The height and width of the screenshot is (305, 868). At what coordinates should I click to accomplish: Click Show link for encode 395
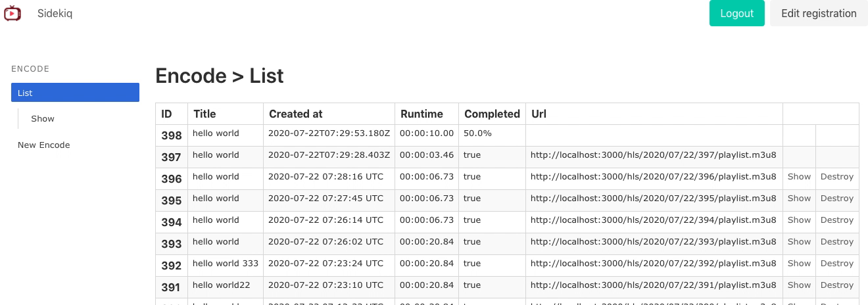[799, 198]
